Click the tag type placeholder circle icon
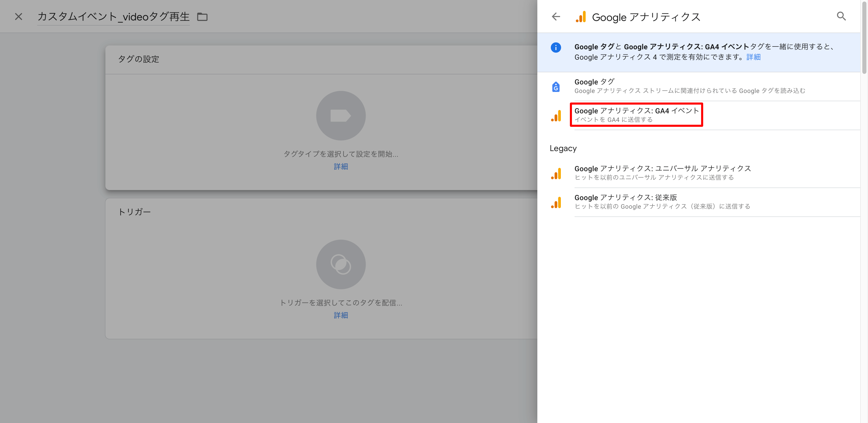Viewport: 868px width, 423px height. click(341, 115)
